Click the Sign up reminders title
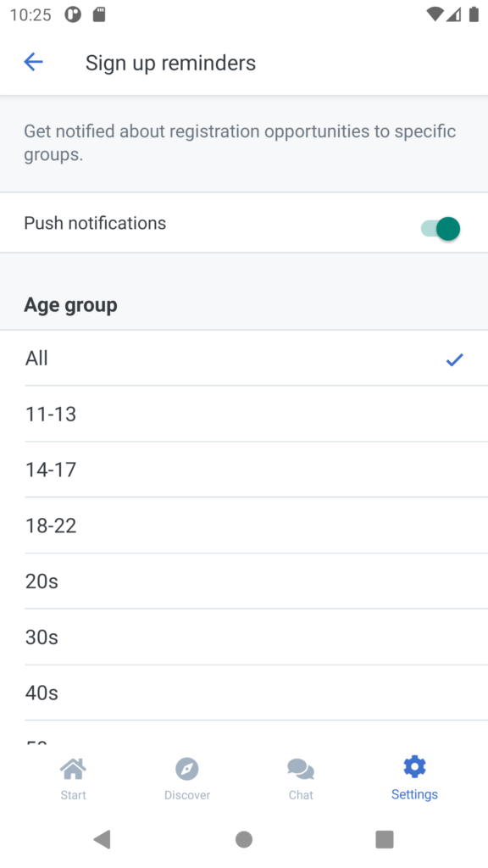488x868 pixels. 170,63
